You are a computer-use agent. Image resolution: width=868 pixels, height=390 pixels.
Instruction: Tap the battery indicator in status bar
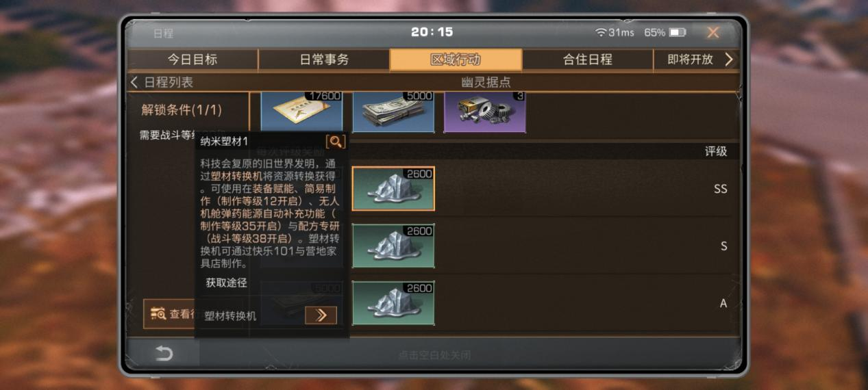(x=678, y=32)
